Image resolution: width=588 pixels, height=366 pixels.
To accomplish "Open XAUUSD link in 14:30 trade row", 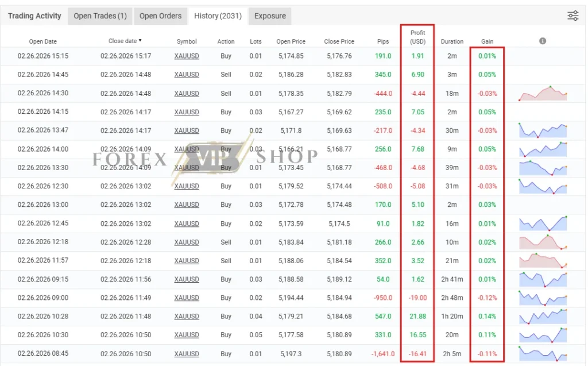I will tap(187, 93).
